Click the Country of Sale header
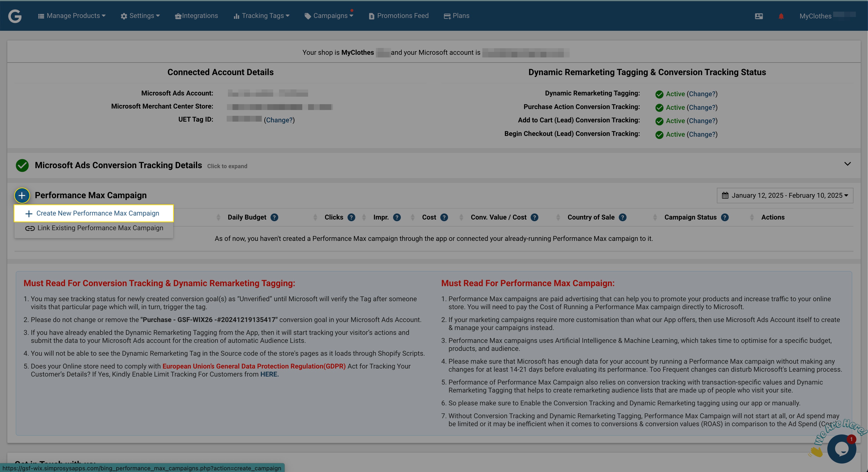This screenshot has width=868, height=472. coord(591,217)
